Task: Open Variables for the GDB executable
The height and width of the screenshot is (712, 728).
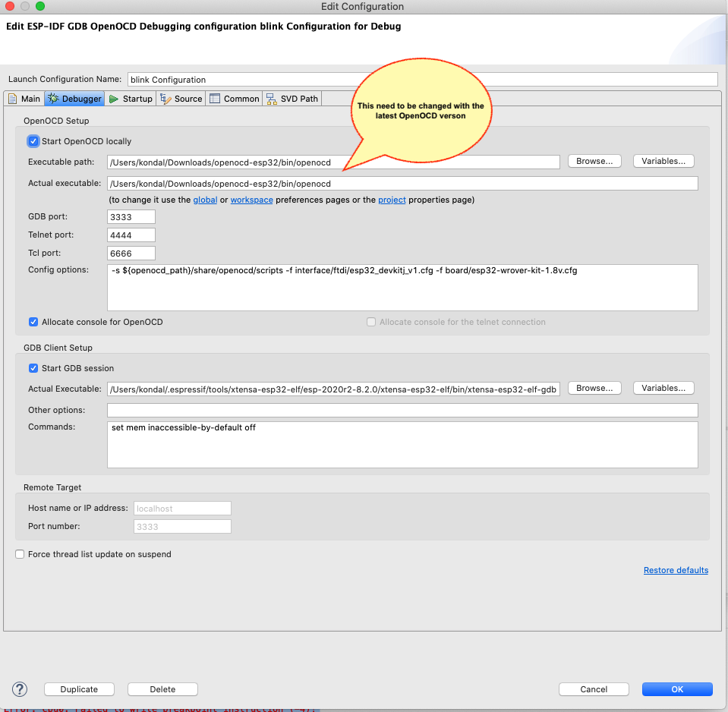Action: tap(663, 387)
